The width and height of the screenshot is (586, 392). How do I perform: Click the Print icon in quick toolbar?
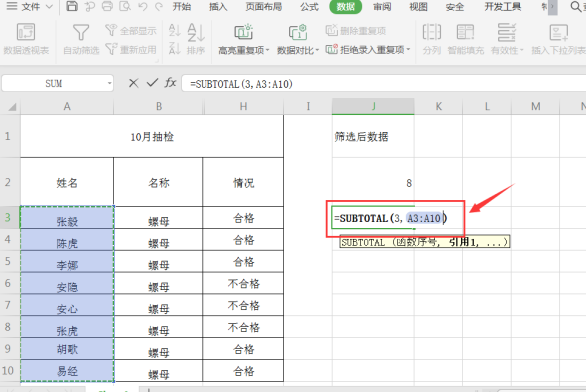click(108, 6)
